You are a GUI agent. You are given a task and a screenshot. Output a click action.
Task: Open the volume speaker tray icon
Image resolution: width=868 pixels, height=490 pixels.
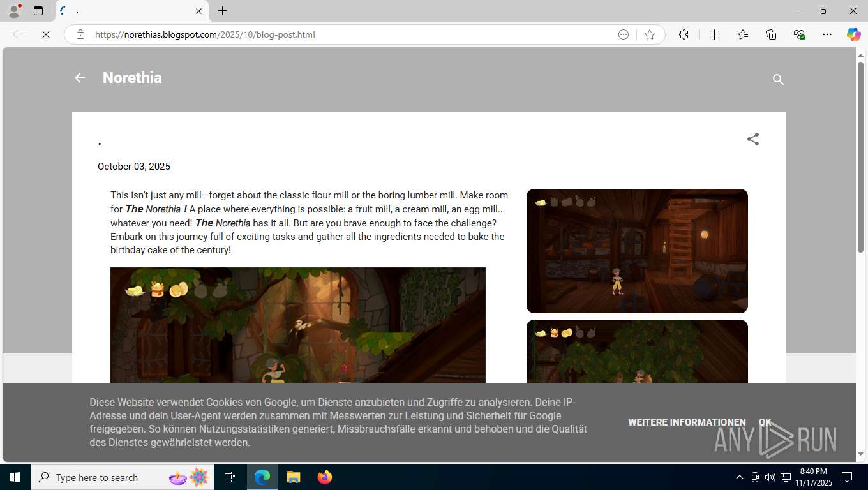click(x=770, y=477)
